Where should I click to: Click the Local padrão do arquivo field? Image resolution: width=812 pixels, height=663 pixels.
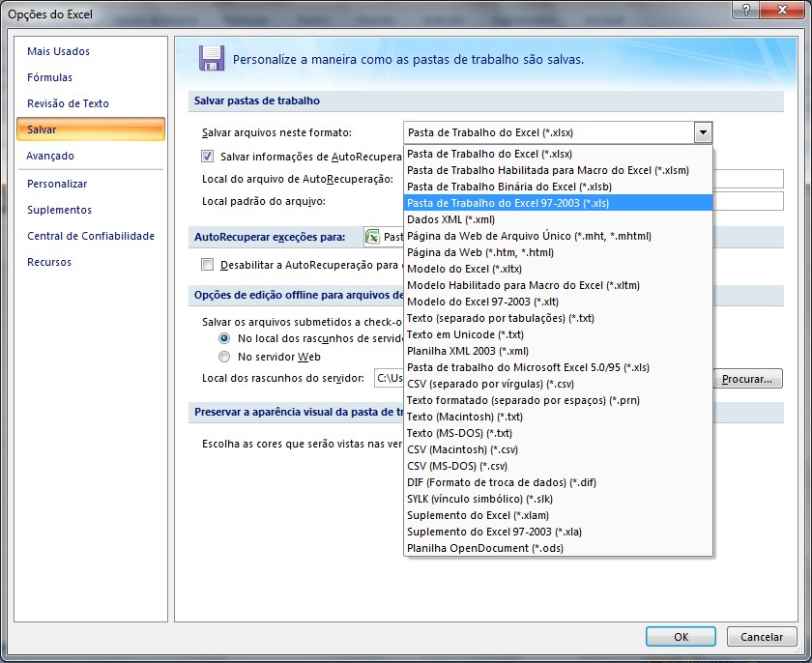click(x=748, y=201)
